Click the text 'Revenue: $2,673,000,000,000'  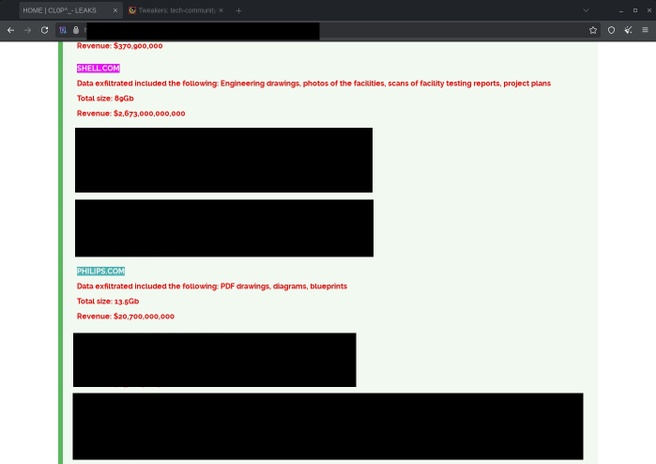[131, 113]
